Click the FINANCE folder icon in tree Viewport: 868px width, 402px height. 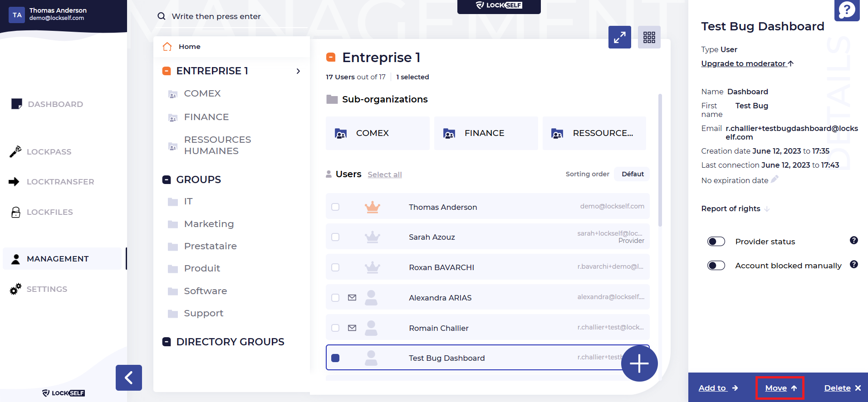click(x=173, y=118)
